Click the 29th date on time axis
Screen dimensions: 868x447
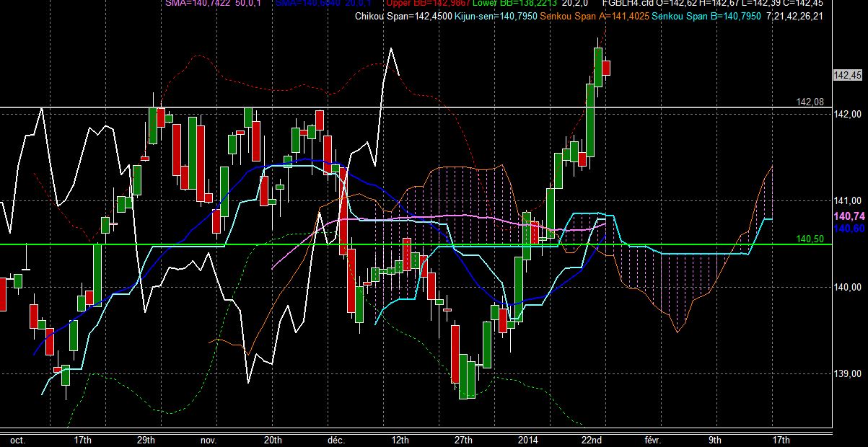tap(146, 440)
